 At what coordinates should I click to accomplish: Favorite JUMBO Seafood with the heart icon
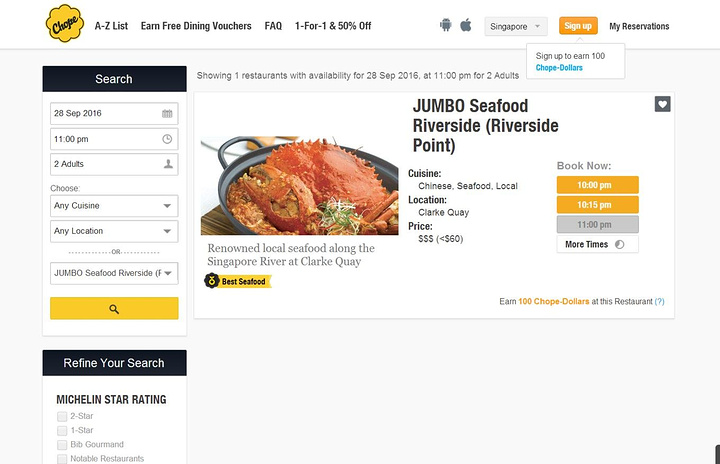click(x=662, y=104)
